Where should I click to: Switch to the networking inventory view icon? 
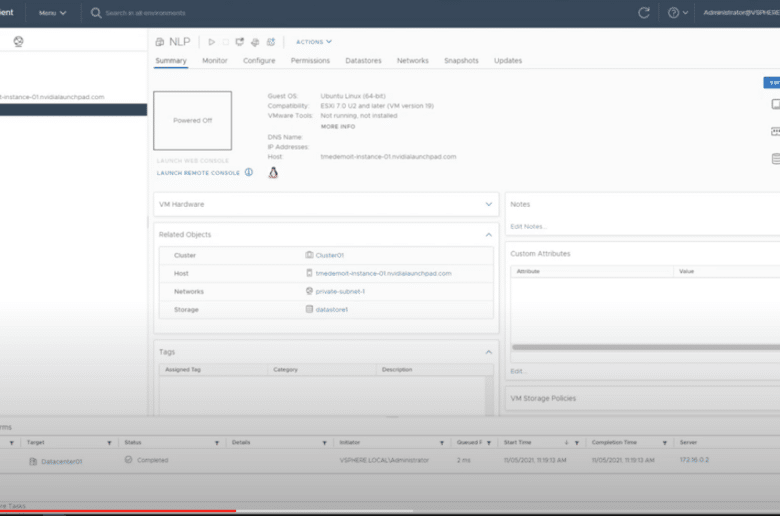point(18,41)
